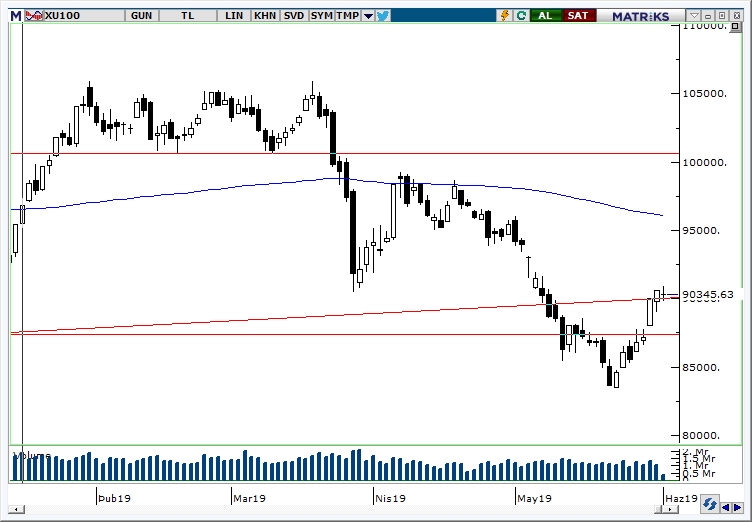
Task: Click the 105000. price axis label
Action: coord(705,94)
